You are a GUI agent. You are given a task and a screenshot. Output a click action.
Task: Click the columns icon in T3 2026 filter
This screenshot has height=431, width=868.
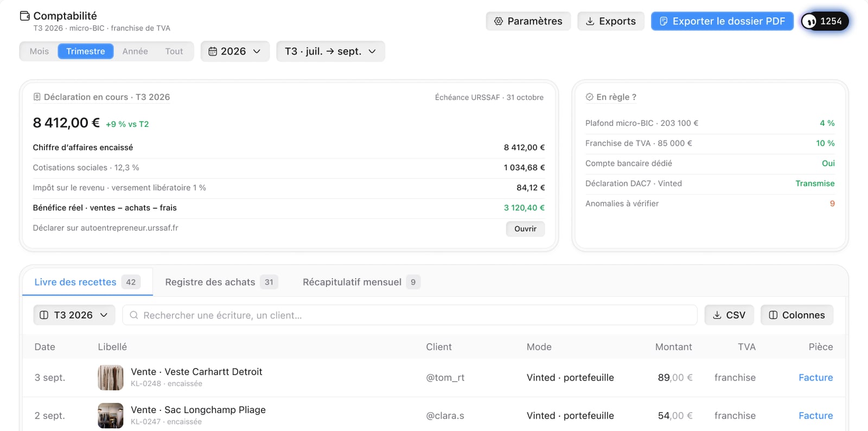44,315
